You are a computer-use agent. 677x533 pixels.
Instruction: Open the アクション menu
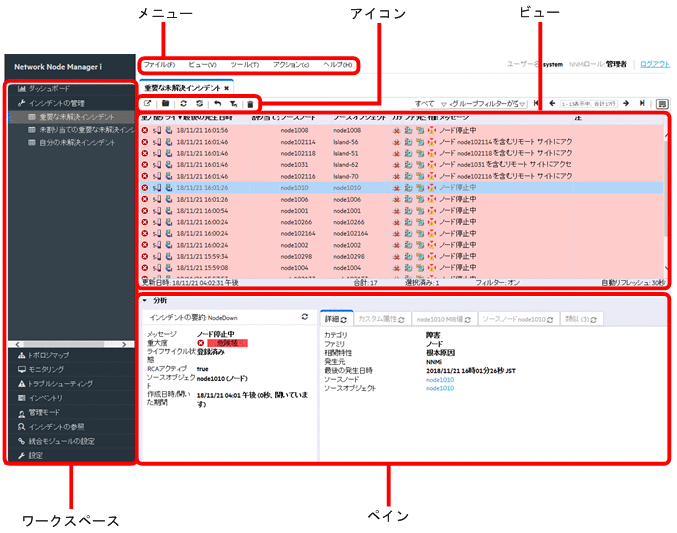click(x=291, y=65)
